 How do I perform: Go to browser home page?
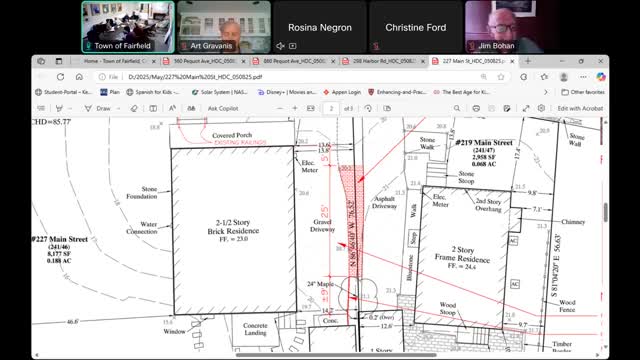point(79,77)
